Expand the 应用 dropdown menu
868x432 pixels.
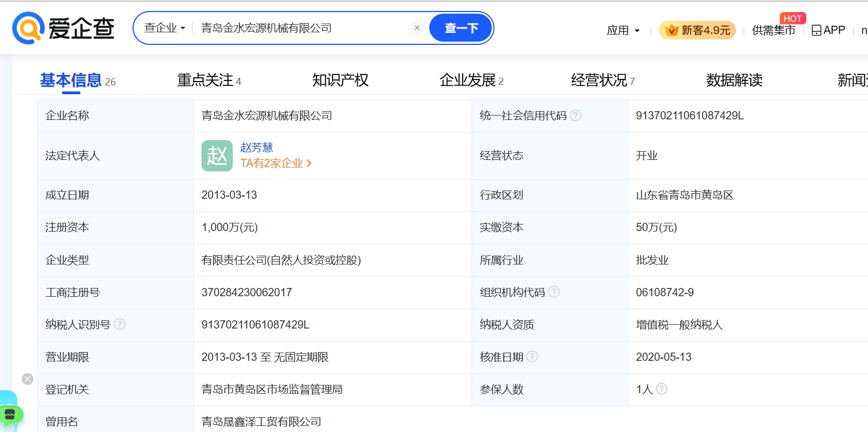click(623, 30)
